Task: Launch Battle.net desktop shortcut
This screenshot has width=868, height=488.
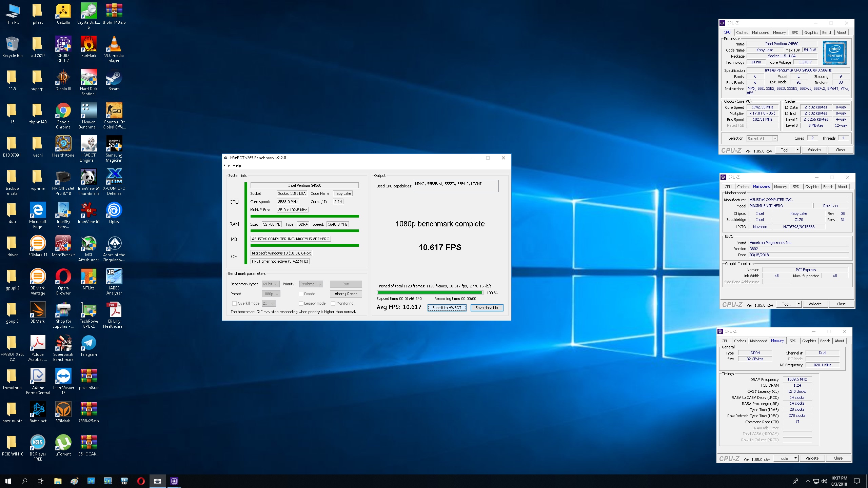Action: point(38,412)
